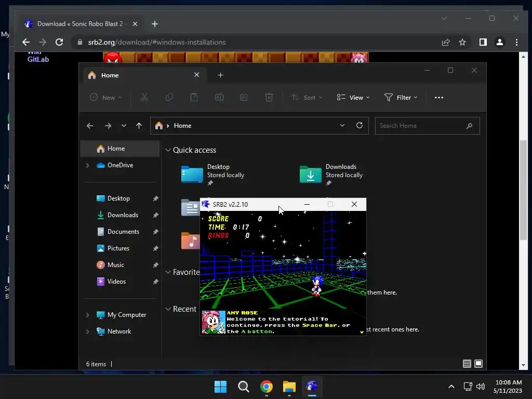Click File Explorer icon in taskbar
The image size is (532, 399).
click(x=289, y=387)
